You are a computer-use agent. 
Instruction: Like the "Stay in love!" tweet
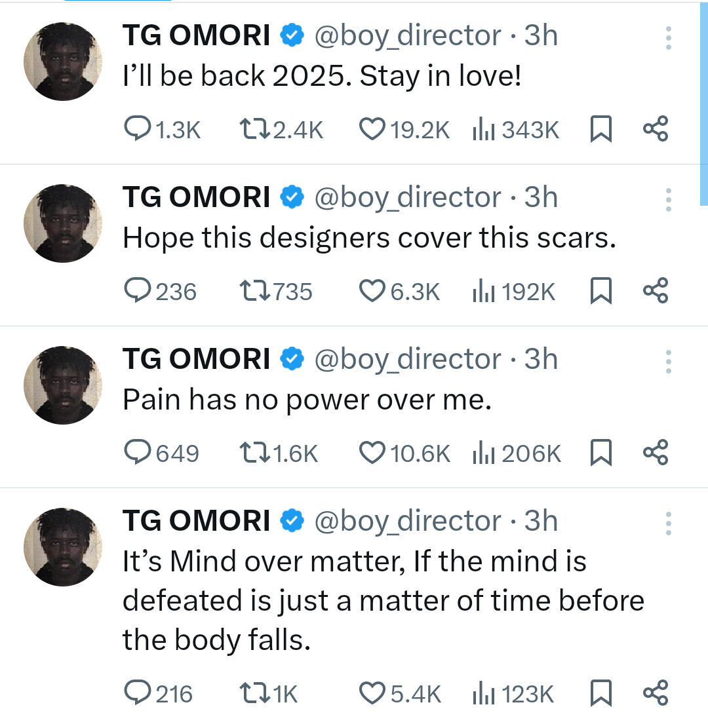coord(372,129)
